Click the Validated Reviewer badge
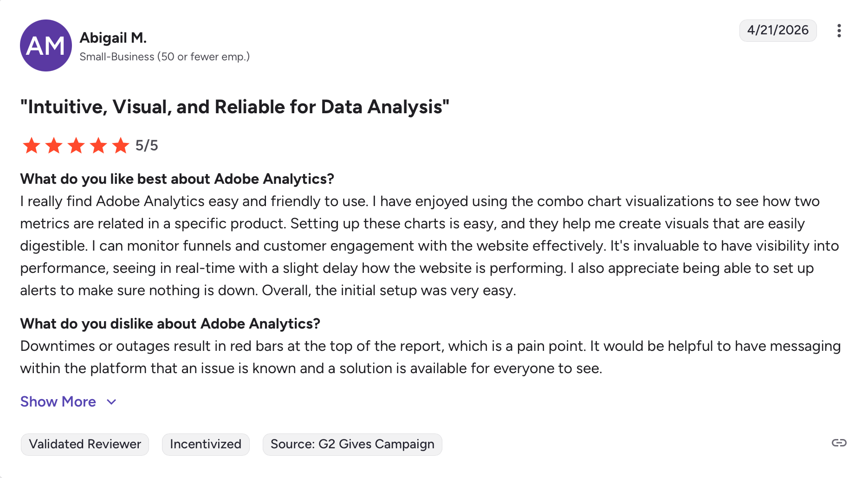 (85, 444)
